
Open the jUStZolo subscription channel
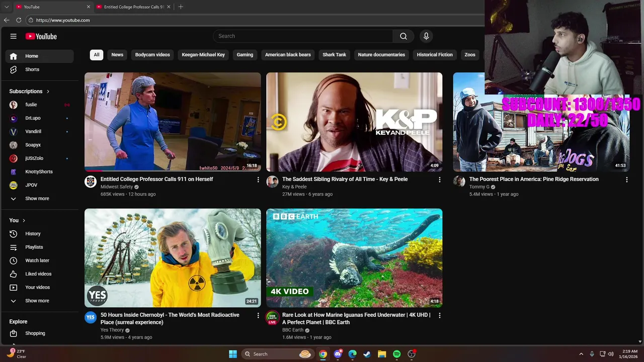point(39,158)
